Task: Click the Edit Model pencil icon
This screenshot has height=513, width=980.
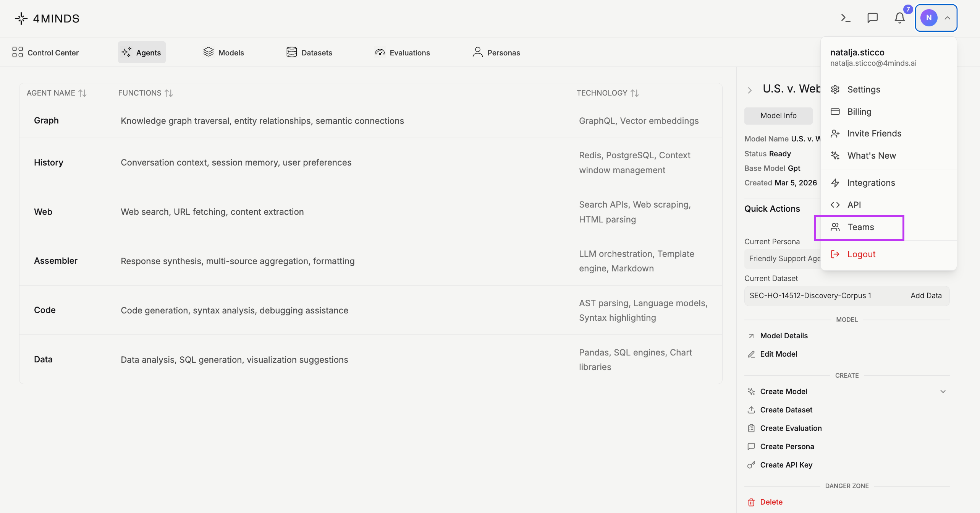Action: (751, 354)
